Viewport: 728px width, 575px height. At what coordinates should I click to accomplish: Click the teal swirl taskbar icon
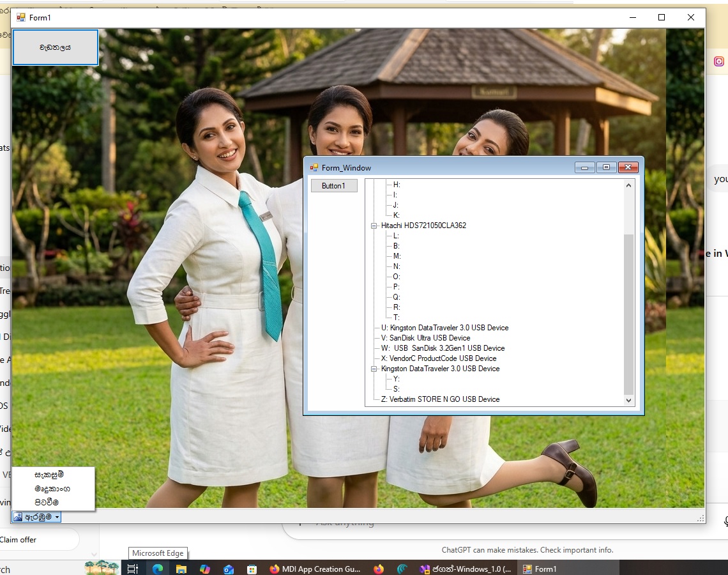402,569
